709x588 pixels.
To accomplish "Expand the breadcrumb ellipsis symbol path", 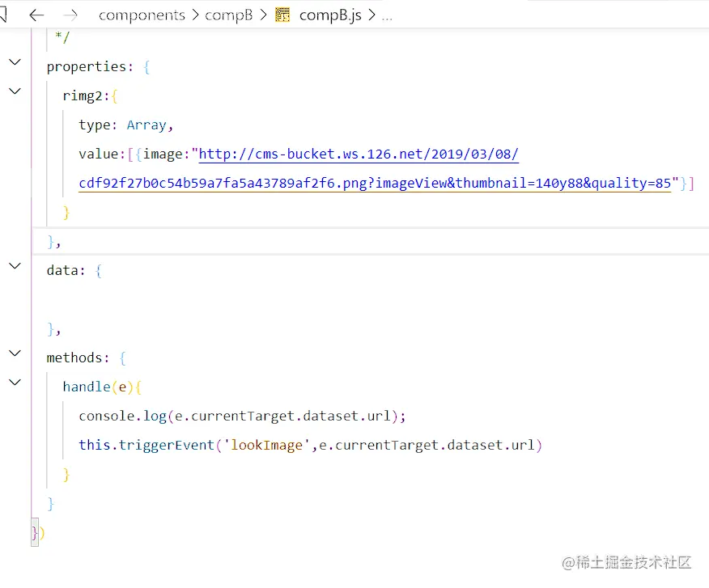I will [387, 15].
